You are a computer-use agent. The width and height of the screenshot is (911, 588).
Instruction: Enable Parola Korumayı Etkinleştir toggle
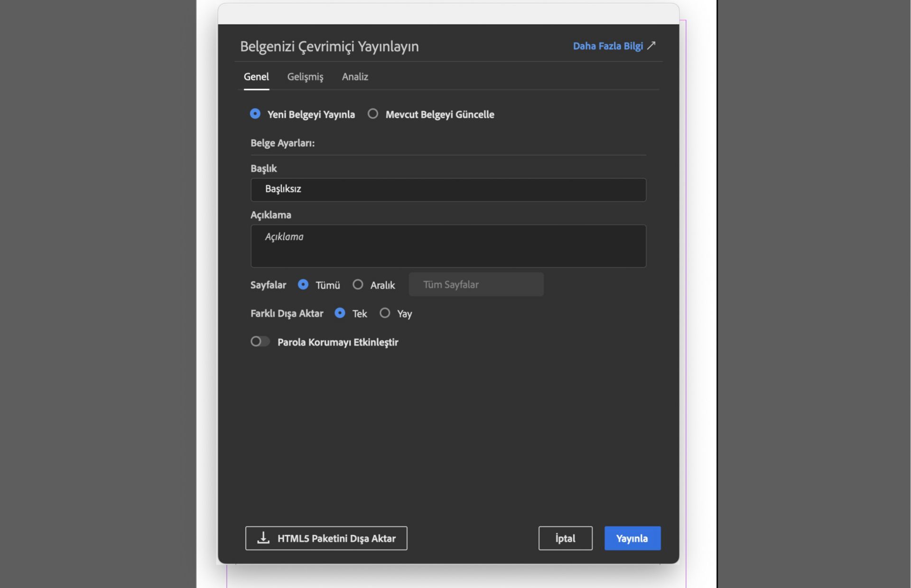(x=260, y=342)
